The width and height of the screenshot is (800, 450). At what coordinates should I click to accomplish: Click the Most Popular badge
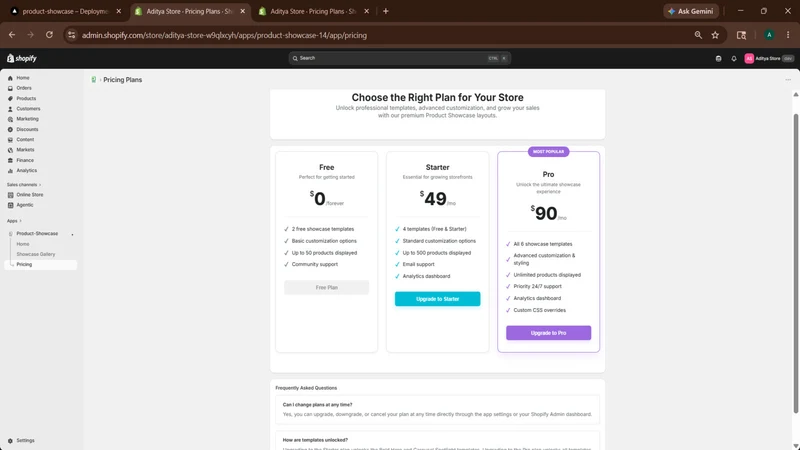coord(548,152)
